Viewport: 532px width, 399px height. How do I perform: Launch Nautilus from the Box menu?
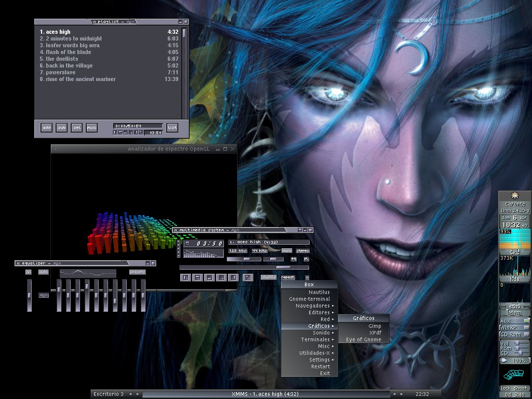[x=309, y=292]
